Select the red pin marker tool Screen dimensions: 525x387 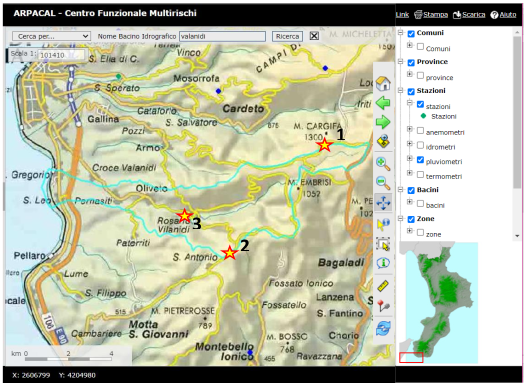pos(383,306)
